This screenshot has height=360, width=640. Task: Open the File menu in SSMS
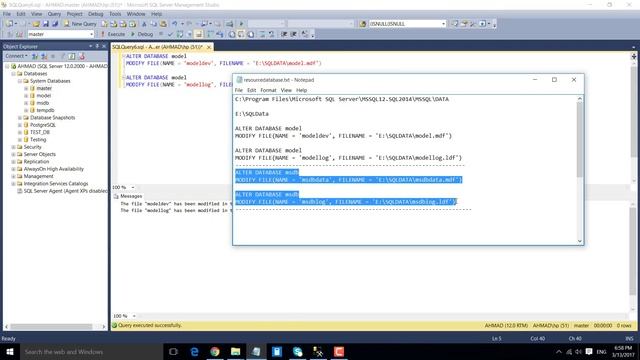point(7,14)
